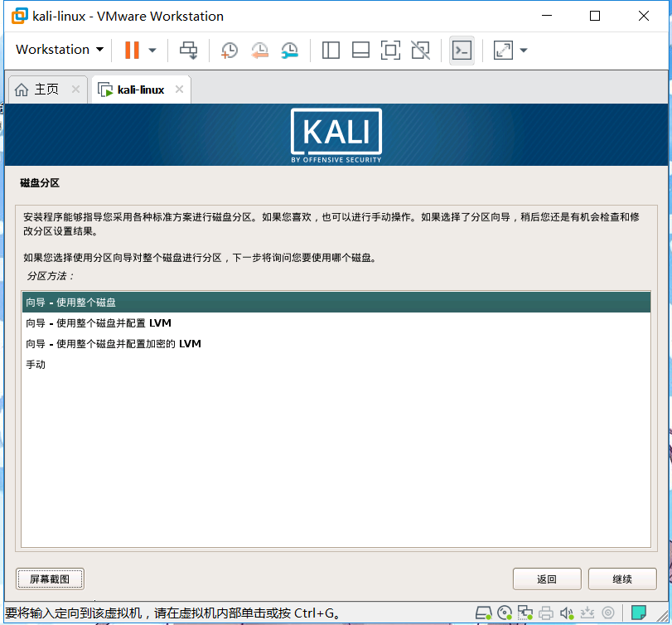
Task: Click the 屏幕截图 screenshot button
Action: coord(50,579)
